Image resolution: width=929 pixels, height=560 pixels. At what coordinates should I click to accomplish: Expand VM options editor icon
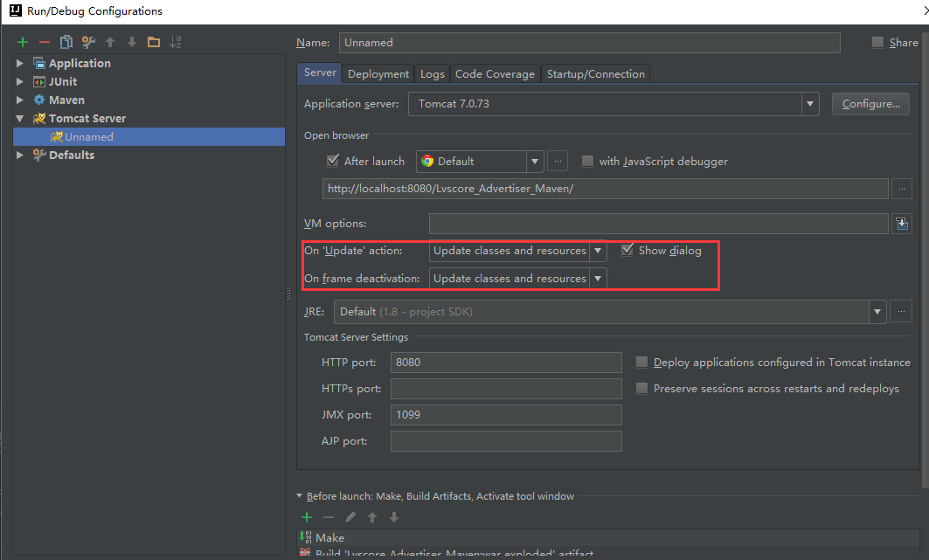(902, 224)
